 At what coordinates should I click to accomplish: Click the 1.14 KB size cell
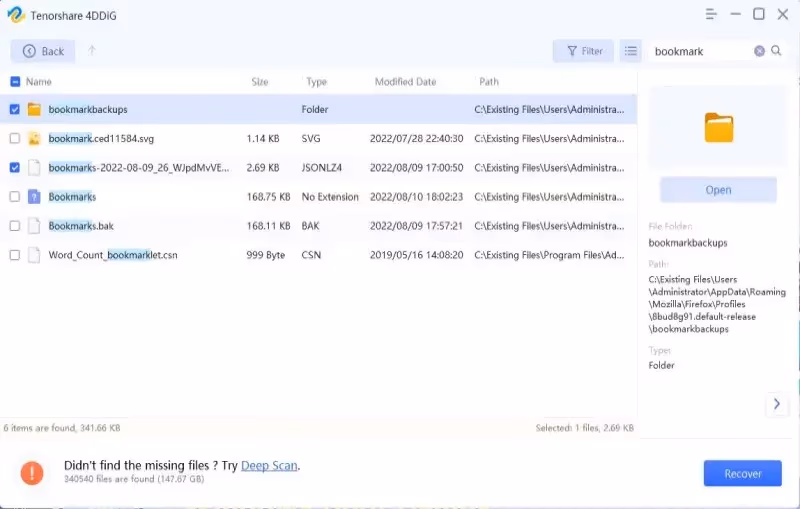[263, 138]
